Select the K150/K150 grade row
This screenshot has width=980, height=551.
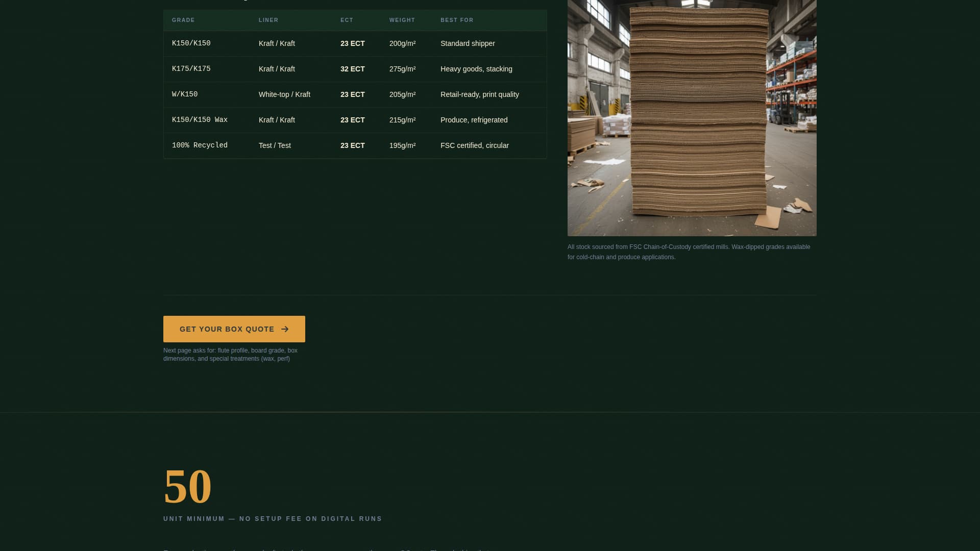click(355, 43)
